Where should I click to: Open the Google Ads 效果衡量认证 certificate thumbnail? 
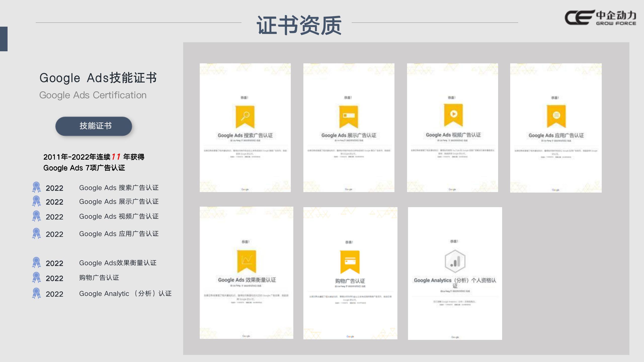(x=247, y=273)
